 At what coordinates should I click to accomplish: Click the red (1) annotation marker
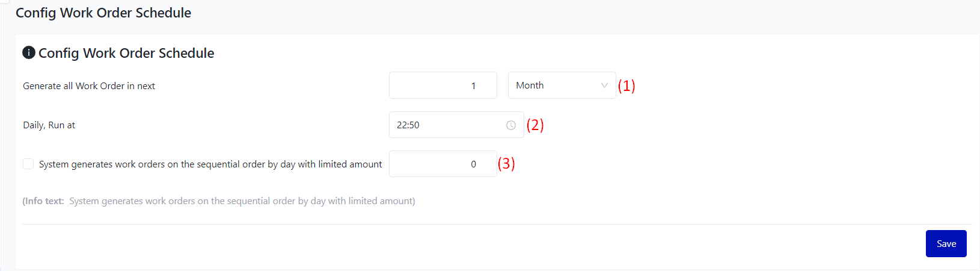pyautogui.click(x=626, y=86)
